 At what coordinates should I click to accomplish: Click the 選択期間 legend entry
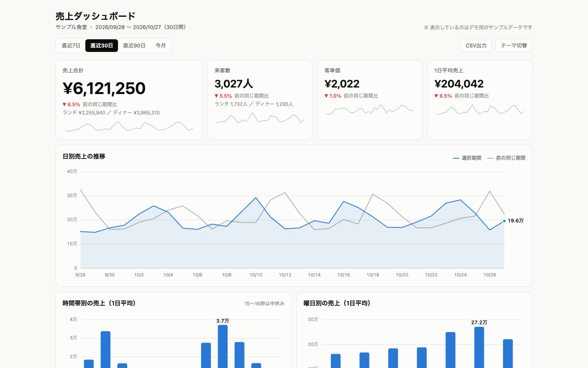pos(467,158)
